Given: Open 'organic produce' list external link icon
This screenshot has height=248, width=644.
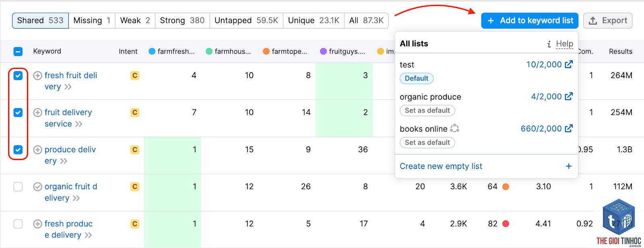Looking at the screenshot, I should [x=569, y=96].
